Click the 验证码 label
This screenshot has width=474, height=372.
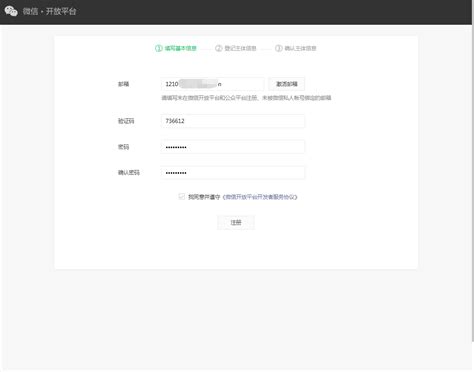click(126, 121)
